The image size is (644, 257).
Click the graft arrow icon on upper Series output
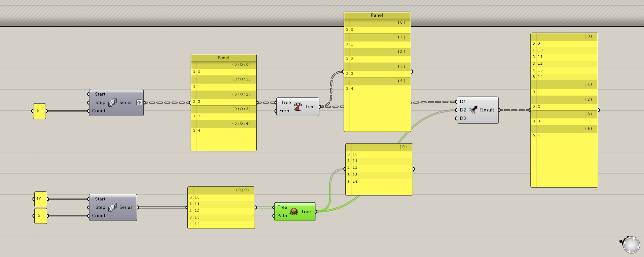click(x=139, y=103)
